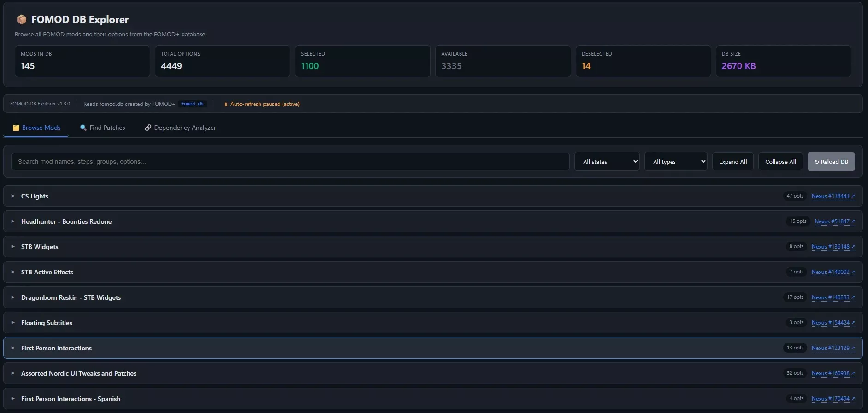Expand the STB Widgets mod row
This screenshot has height=413, width=868.
433,247
